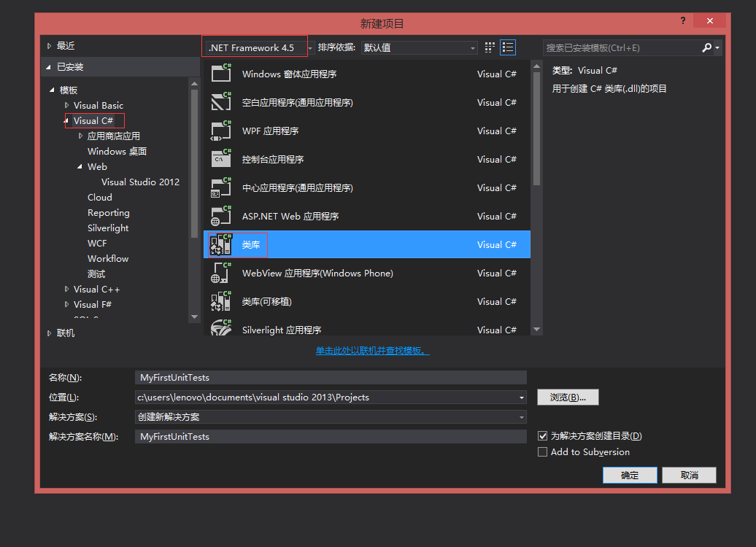
Task: Open the 排序依据 默认值 dropdown
Action: 473,47
